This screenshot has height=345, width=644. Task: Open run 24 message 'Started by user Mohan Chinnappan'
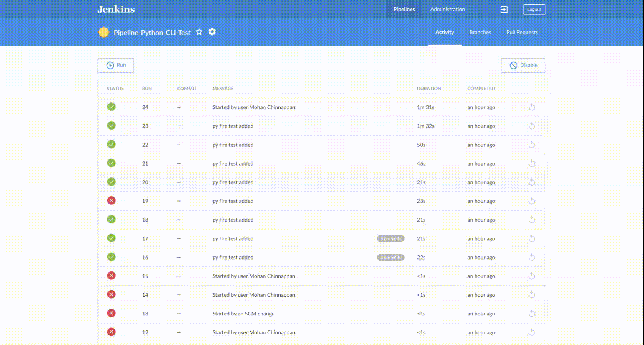point(254,107)
